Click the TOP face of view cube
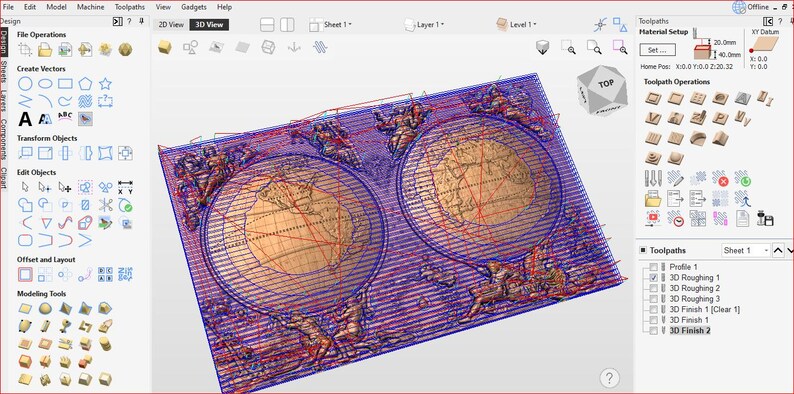794x394 pixels. [x=606, y=84]
